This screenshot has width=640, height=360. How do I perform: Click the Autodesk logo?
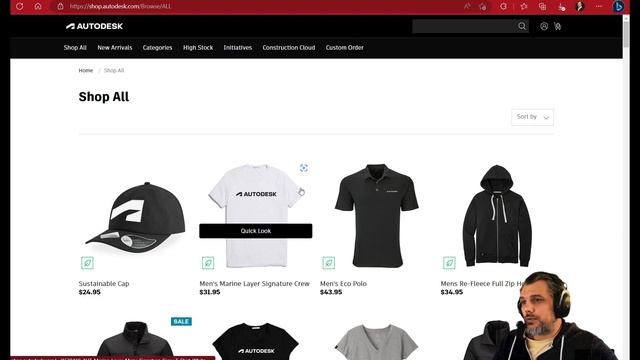tap(94, 26)
